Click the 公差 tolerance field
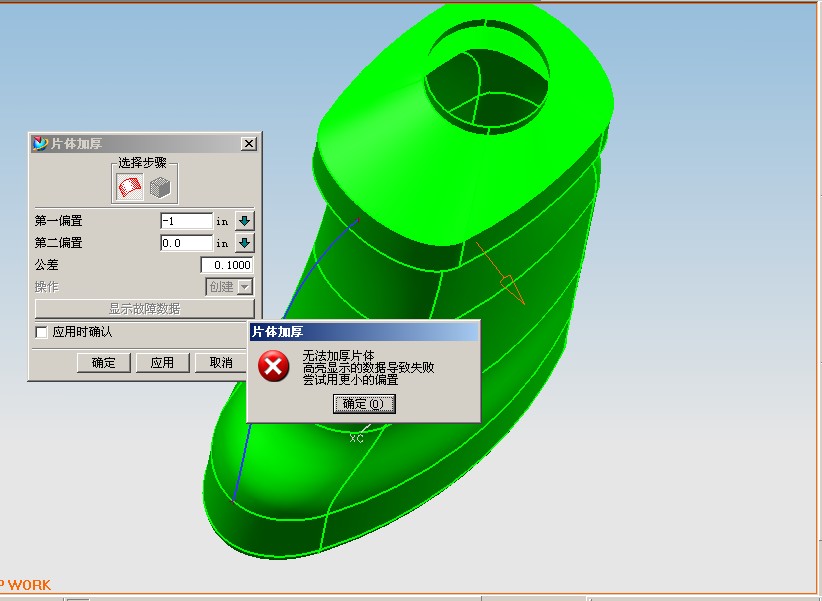Viewport: 822px width, 601px height. [x=227, y=265]
